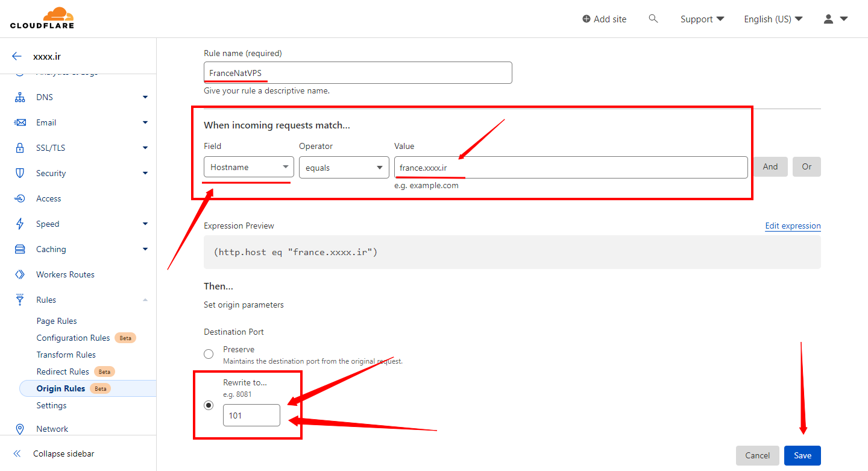Open the user account menu icon
This screenshot has width=868, height=471.
coord(835,19)
